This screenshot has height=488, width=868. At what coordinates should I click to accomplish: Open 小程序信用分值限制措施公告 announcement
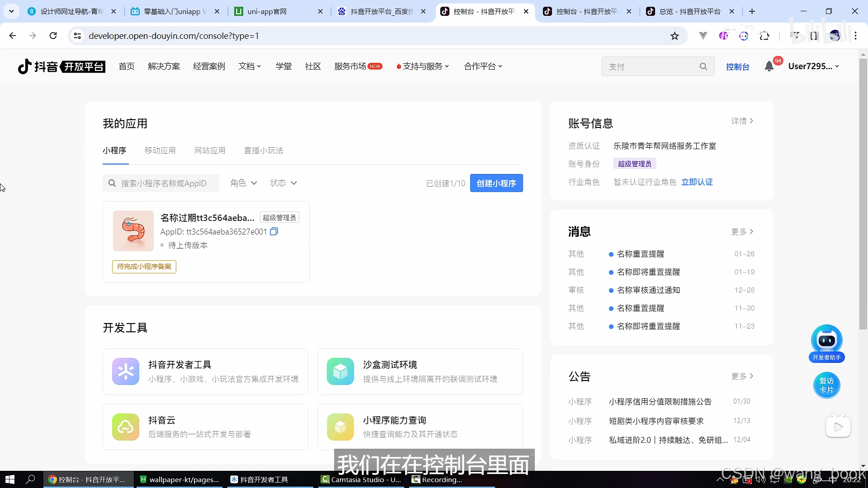point(660,402)
